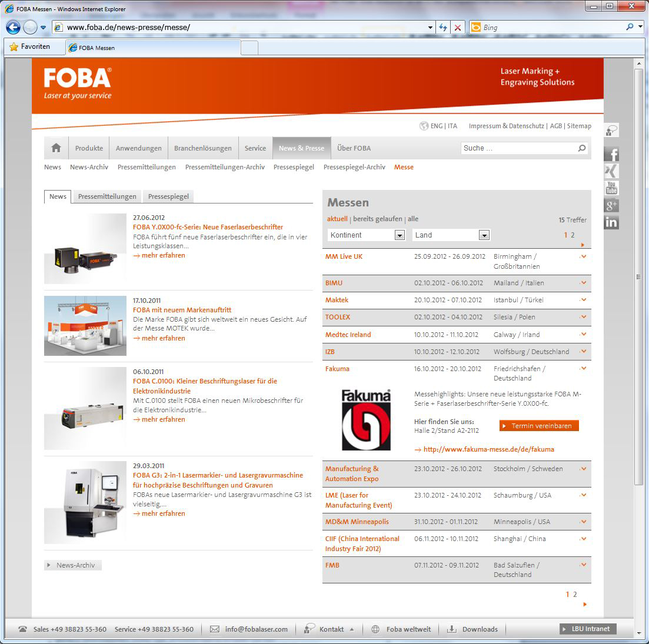
Task: Switch to the Pressemitteilungen tab
Action: pos(107,196)
